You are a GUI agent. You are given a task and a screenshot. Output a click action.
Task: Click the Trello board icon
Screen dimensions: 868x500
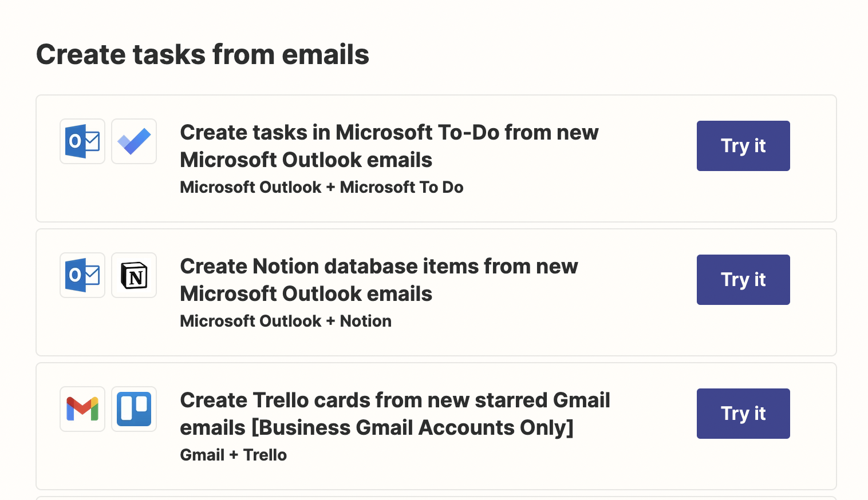(x=134, y=409)
